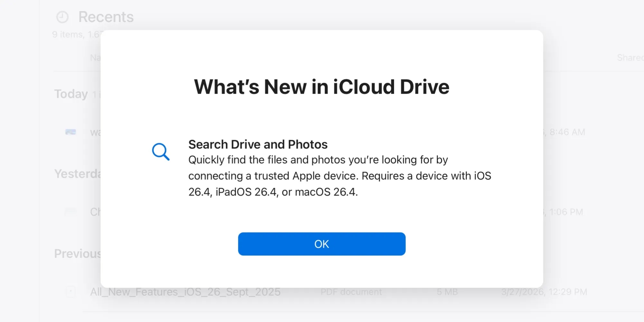
Task: Click the Yesterday section header
Action: tap(77, 174)
